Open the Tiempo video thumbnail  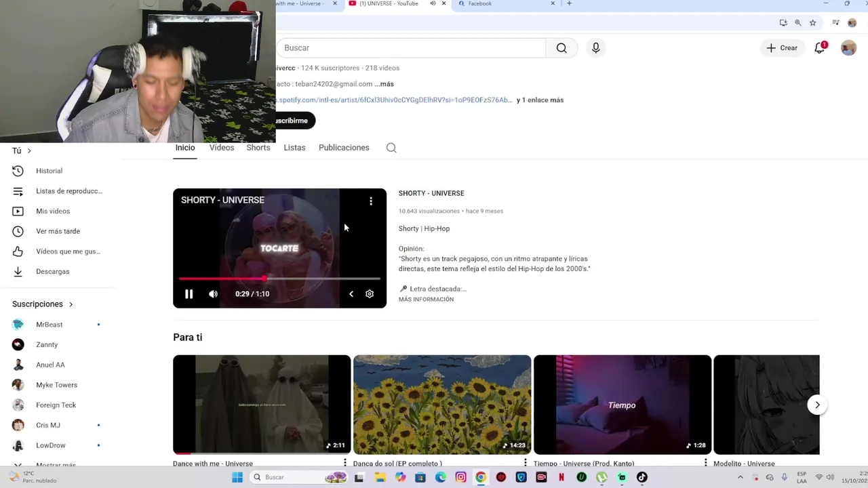[623, 405]
